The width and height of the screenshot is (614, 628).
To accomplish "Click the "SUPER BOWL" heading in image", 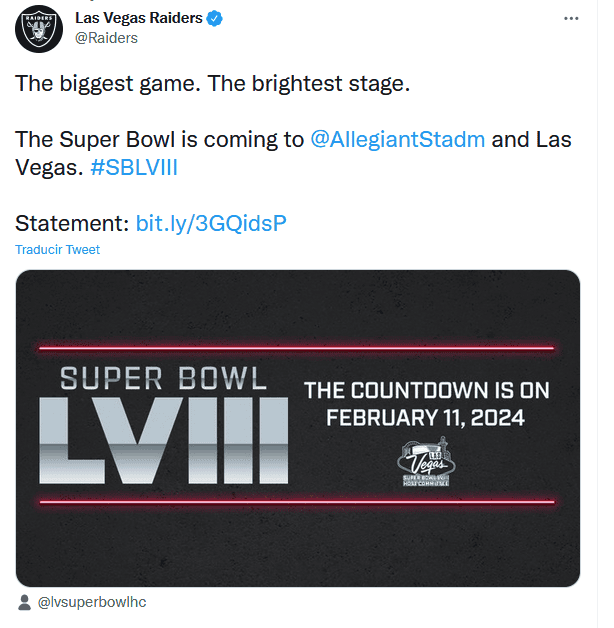I will pos(164,378).
